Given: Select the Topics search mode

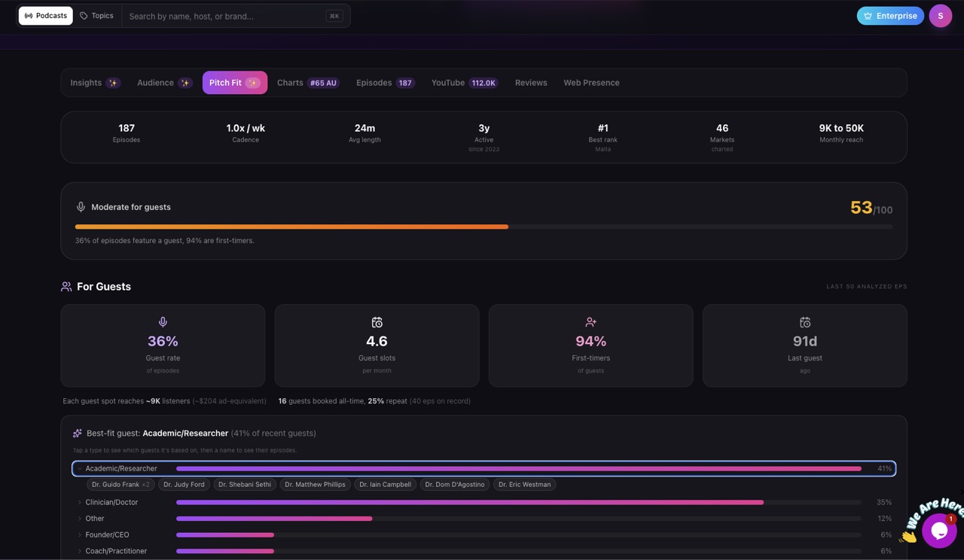Looking at the screenshot, I should 97,16.
